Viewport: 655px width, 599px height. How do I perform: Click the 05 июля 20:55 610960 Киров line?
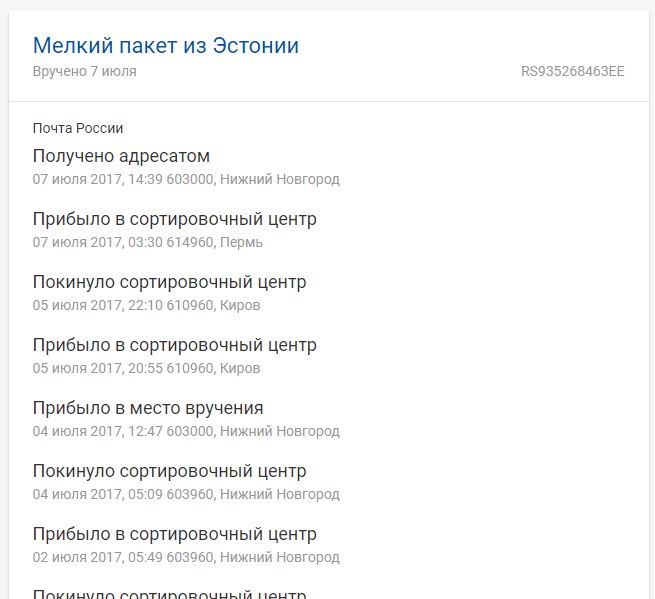point(147,368)
